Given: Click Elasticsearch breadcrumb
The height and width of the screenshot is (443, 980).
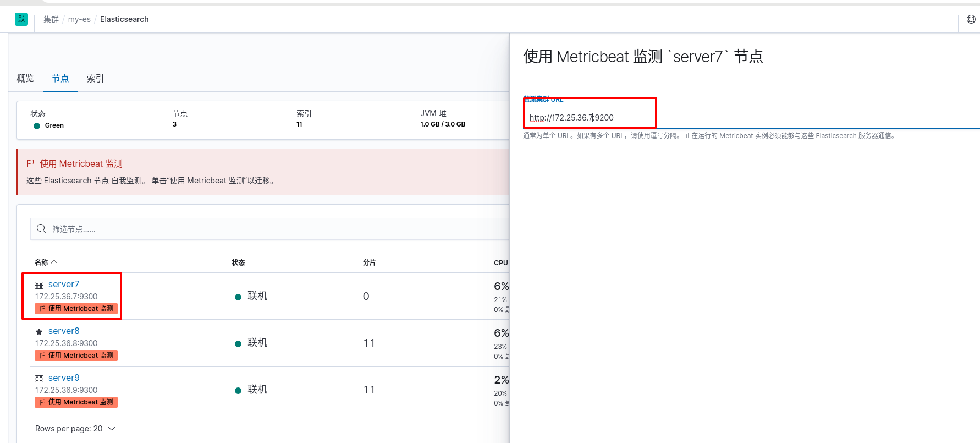Looking at the screenshot, I should coord(124,19).
